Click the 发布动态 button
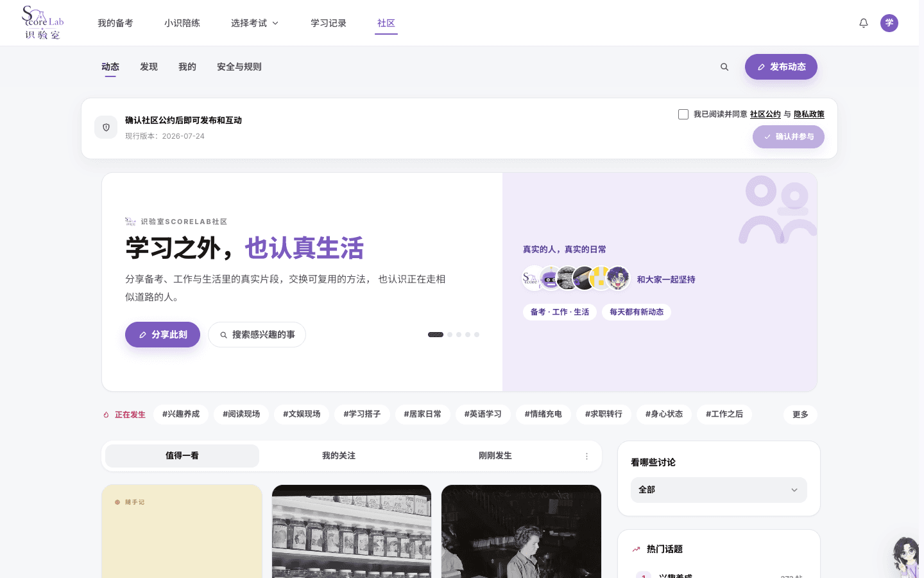924x578 pixels. pos(781,67)
